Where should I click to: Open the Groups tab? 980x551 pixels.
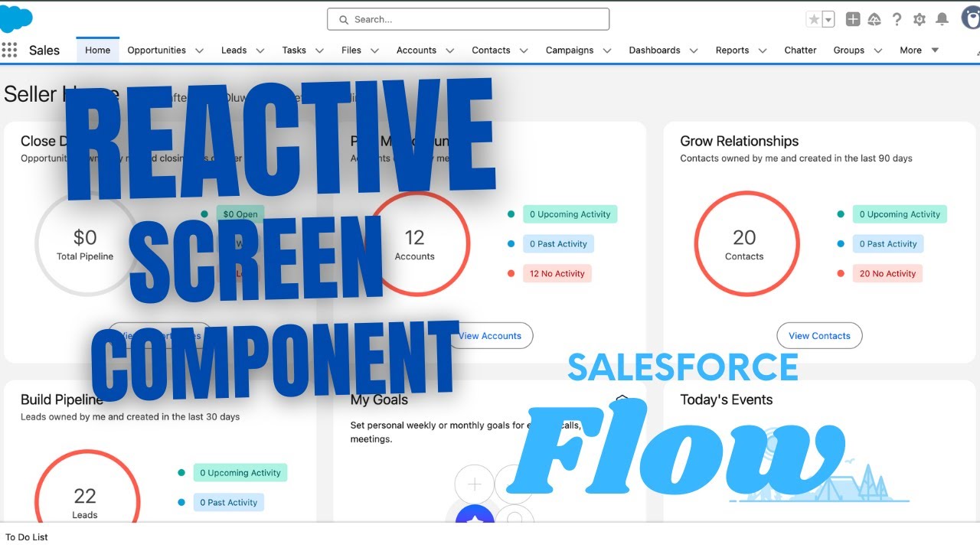click(x=848, y=51)
